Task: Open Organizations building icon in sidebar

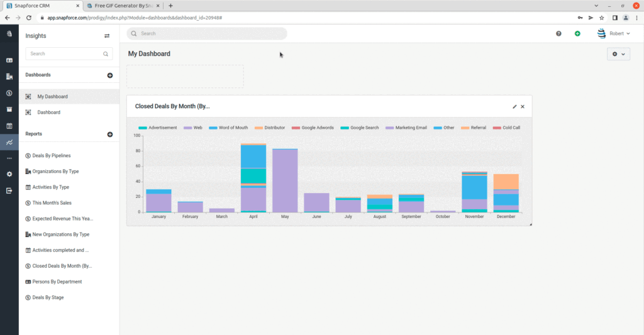Action: [9, 77]
